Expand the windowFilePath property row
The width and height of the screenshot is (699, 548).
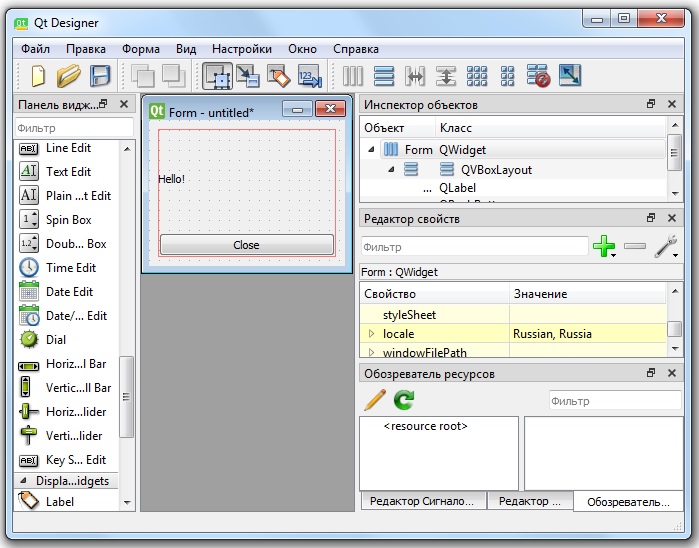(x=371, y=352)
